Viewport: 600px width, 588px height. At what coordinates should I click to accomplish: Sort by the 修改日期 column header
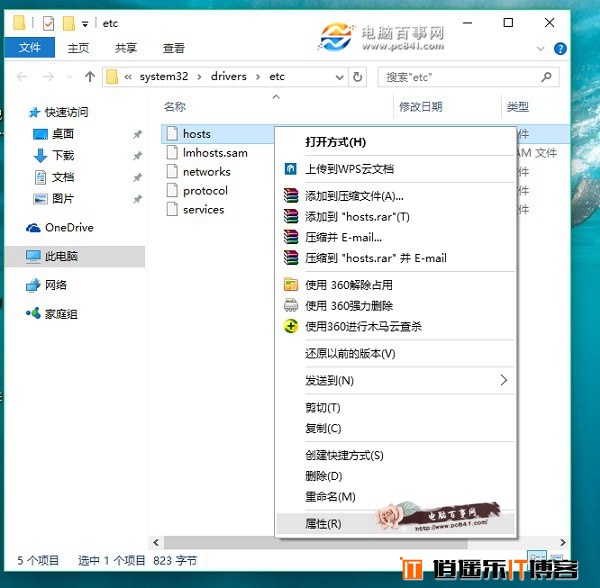[x=421, y=107]
